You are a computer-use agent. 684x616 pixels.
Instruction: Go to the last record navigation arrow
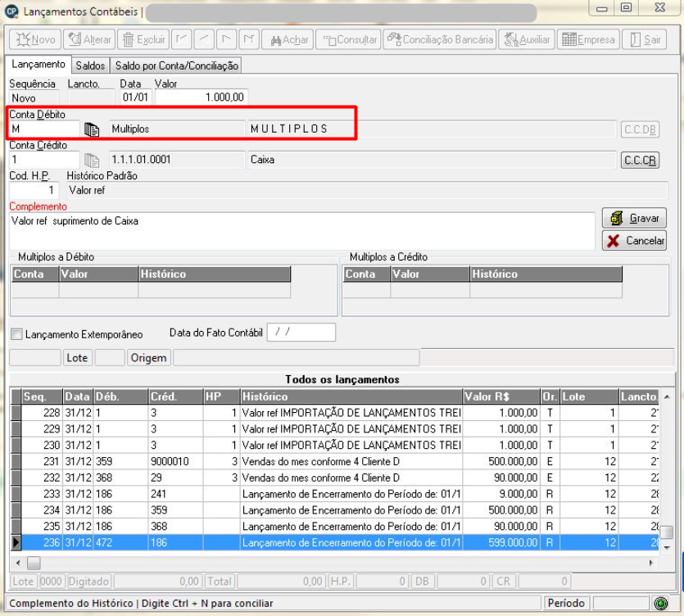249,39
